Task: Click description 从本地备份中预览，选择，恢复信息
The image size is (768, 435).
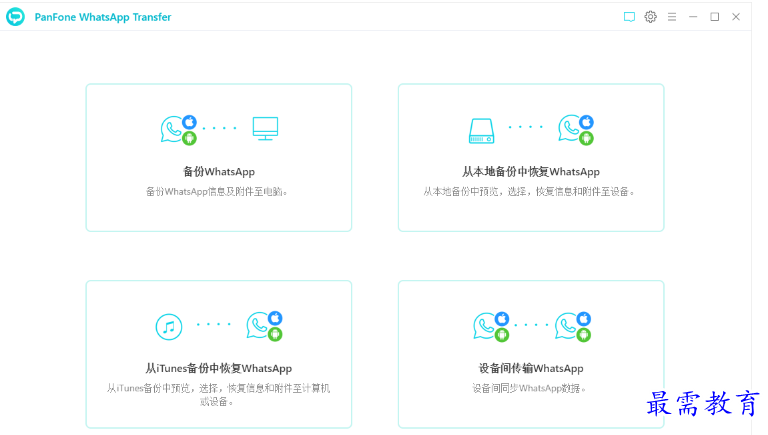Action: tap(529, 192)
